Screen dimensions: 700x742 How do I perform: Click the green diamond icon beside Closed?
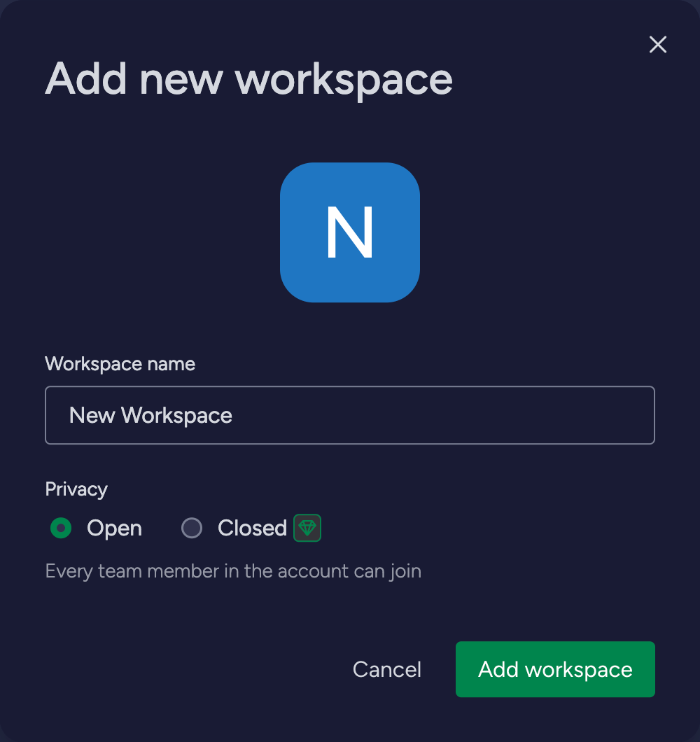(307, 528)
